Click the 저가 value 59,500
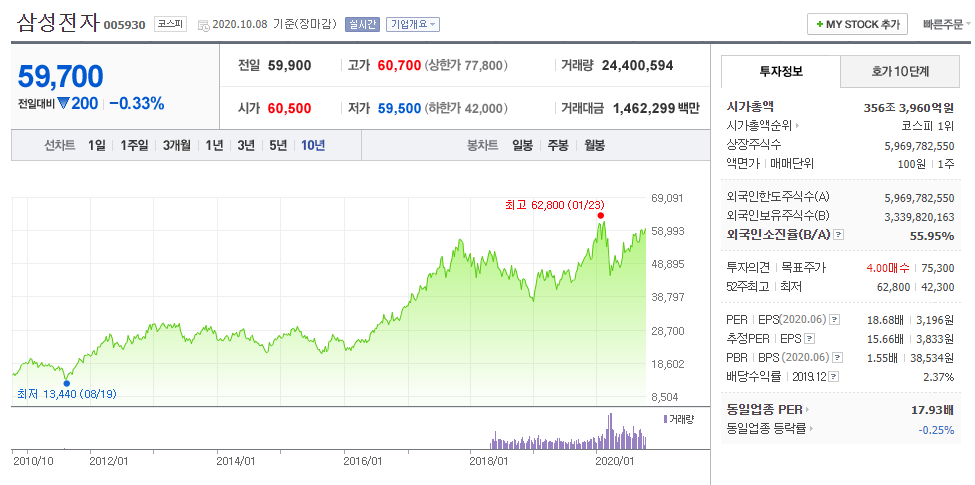The width and height of the screenshot is (975, 485). (x=399, y=109)
